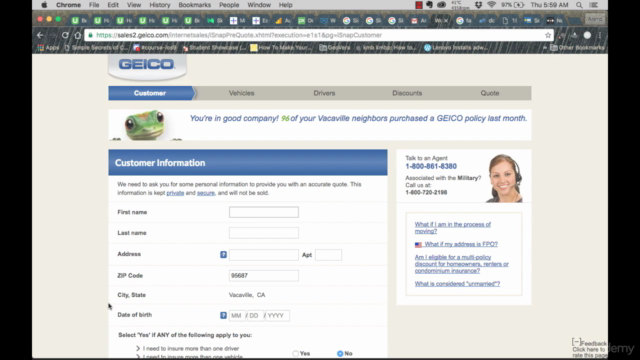This screenshot has height=360, width=640.
Task: Open the 'Lenovo installs adw...' bookmark
Action: [x=456, y=48]
